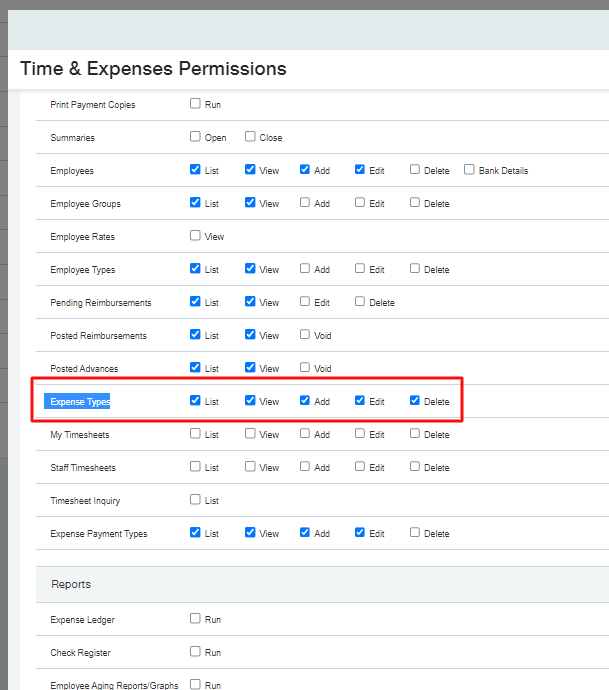Enable Add for Employee Groups
Screen dimensions: 609x690
pyautogui.click(x=304, y=202)
